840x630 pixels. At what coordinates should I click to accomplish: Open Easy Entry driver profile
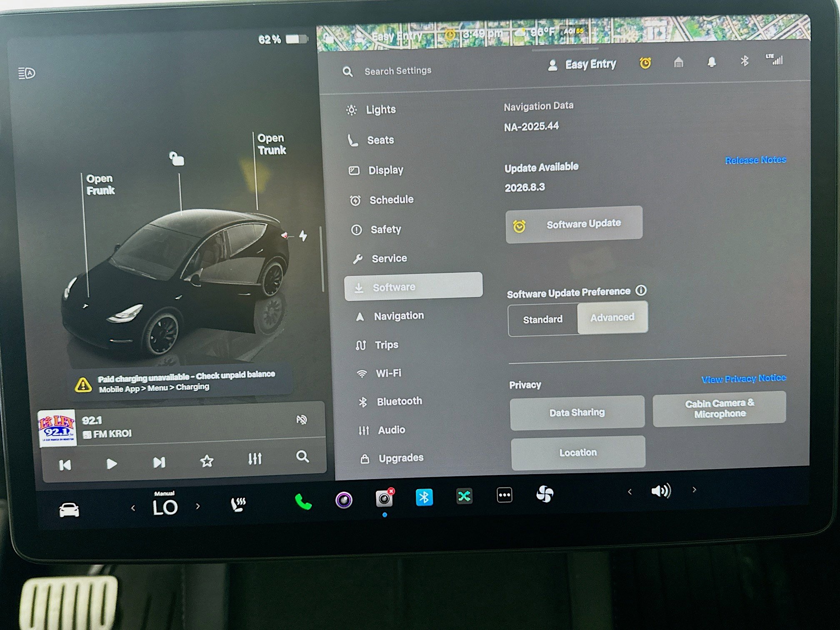click(582, 65)
